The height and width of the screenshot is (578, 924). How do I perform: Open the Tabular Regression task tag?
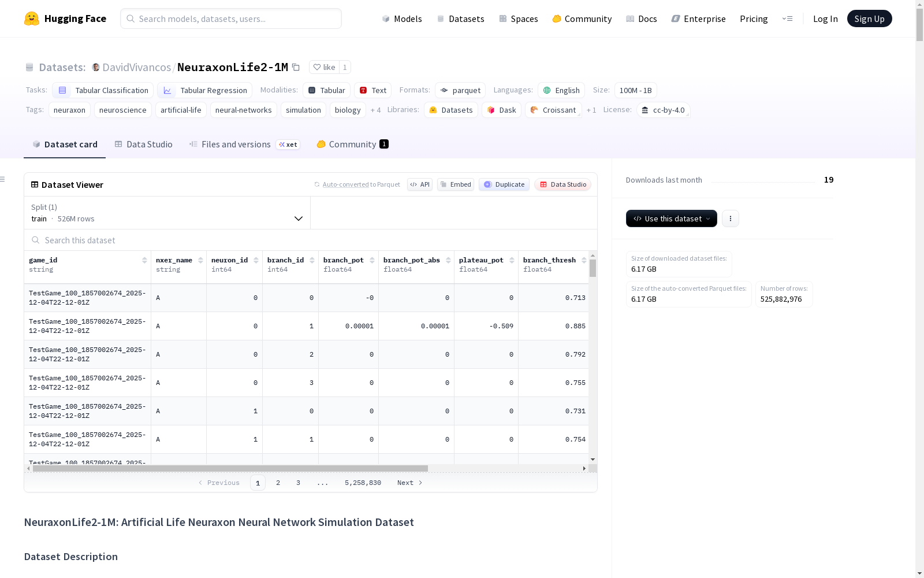tap(205, 90)
